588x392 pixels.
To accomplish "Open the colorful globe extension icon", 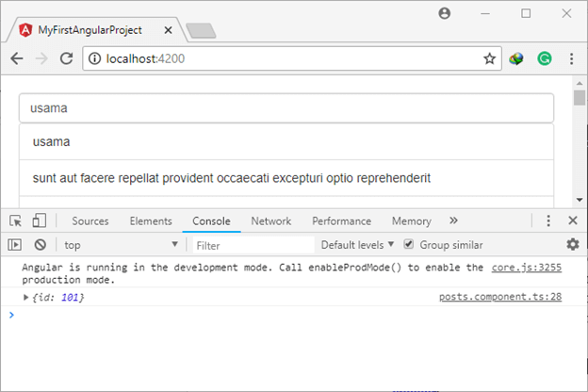I will tap(516, 58).
